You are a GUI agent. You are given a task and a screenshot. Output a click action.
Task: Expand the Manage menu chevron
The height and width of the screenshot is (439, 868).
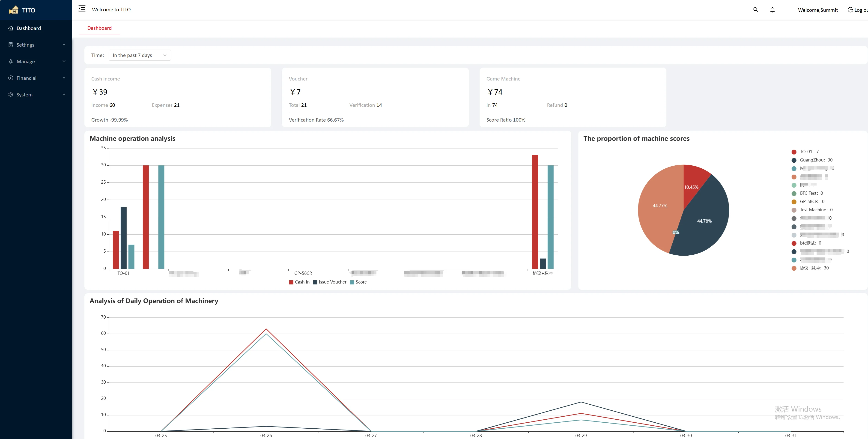[x=64, y=61]
